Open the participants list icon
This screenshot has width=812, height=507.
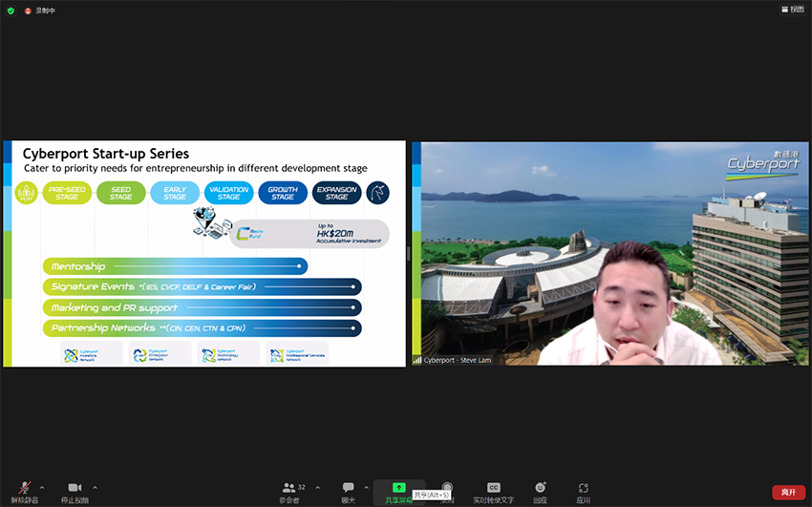pos(288,487)
